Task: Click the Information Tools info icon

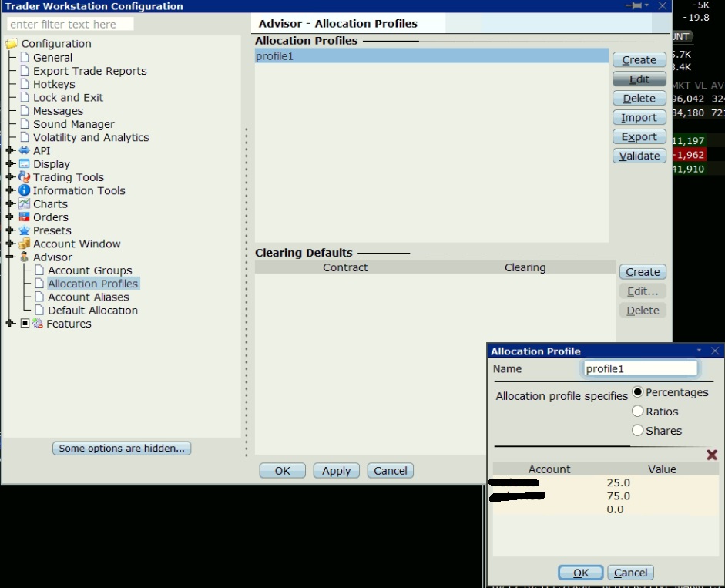Action: pos(24,190)
